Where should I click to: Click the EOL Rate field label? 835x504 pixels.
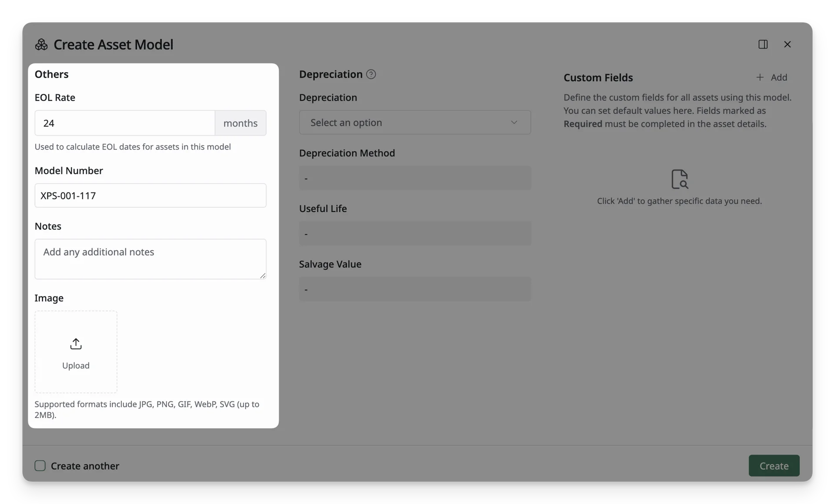[x=55, y=97]
